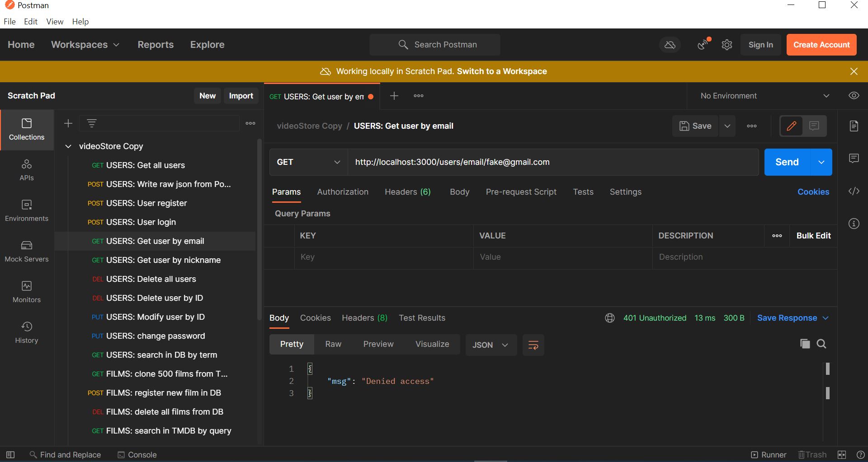Switch to edit mode with the pencil icon

(792, 126)
